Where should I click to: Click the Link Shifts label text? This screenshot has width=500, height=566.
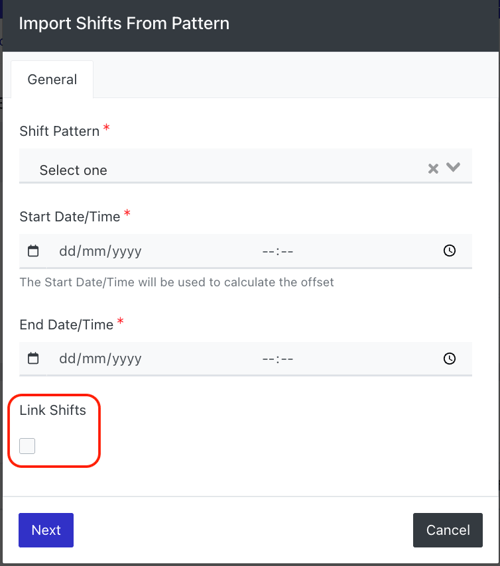53,410
